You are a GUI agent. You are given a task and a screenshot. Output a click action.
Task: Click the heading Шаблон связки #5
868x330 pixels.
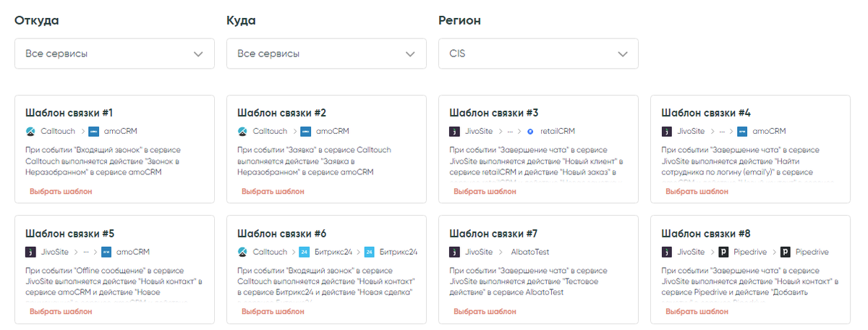[70, 234]
